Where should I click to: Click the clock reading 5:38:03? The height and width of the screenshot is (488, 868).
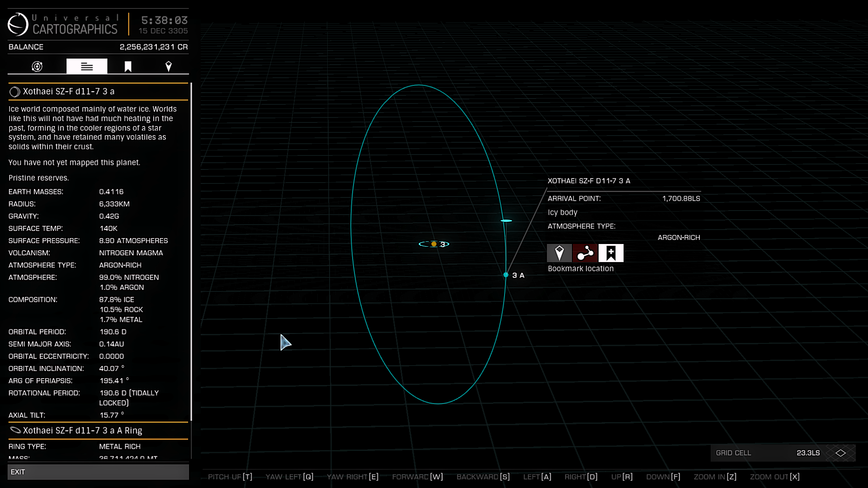point(165,20)
